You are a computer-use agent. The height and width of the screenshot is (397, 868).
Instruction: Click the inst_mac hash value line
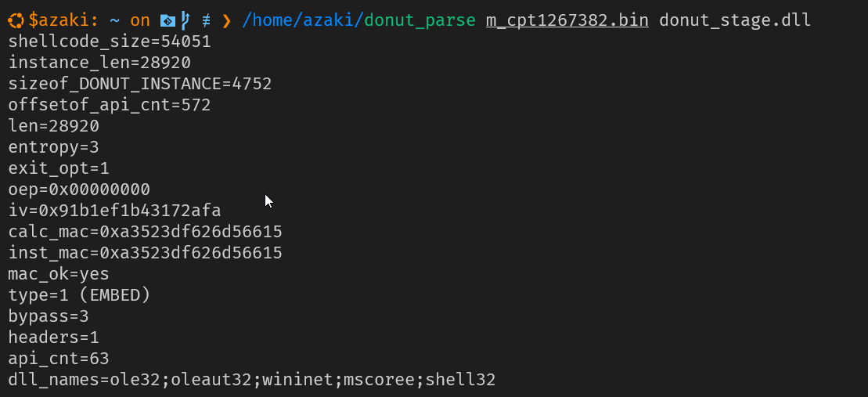145,252
